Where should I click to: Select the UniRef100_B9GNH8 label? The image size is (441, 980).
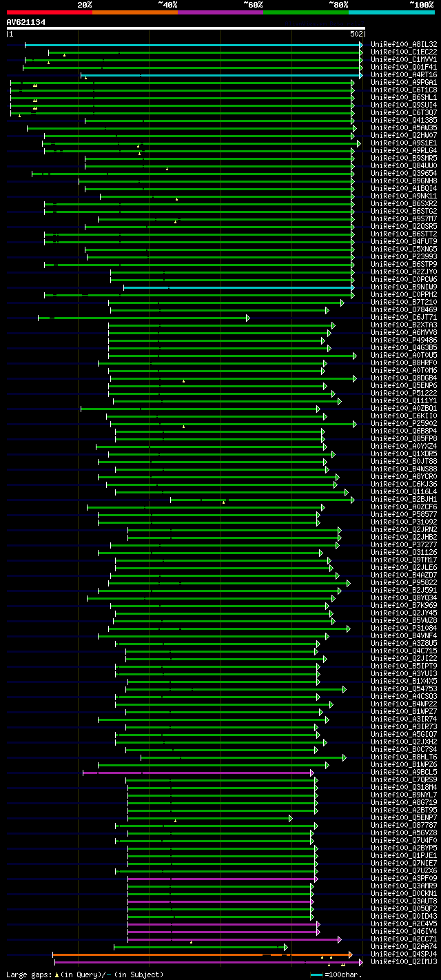click(404, 181)
